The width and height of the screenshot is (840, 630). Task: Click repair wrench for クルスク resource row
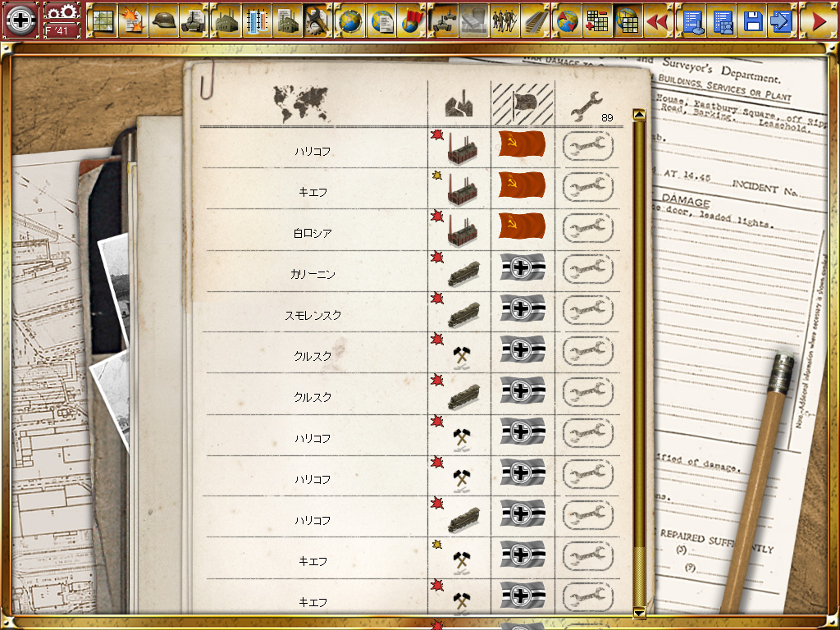pos(587,351)
